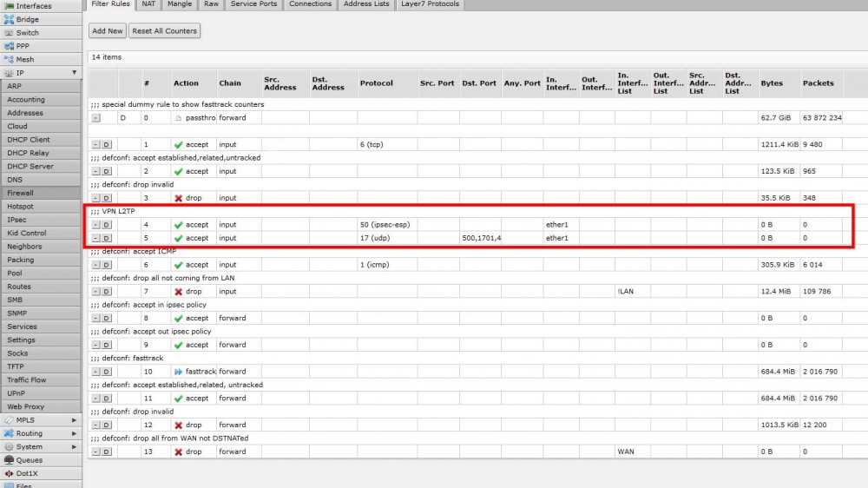Sort rules by the Bytes column header
This screenshot has height=488, width=868.
(771, 83)
